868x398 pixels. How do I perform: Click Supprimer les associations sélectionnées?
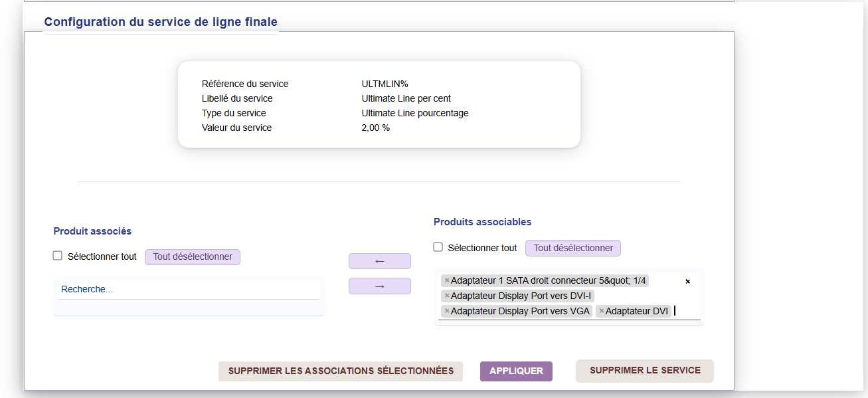(x=341, y=371)
